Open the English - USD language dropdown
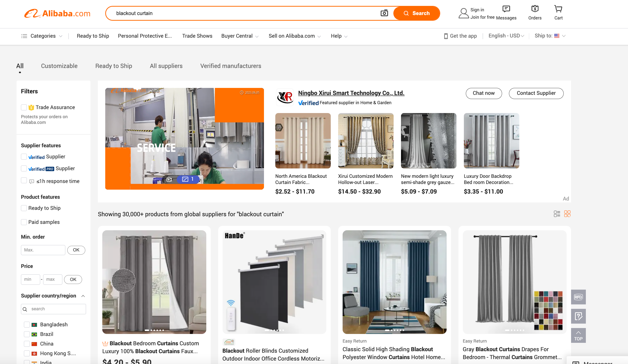Image resolution: width=628 pixels, height=364 pixels. [506, 36]
